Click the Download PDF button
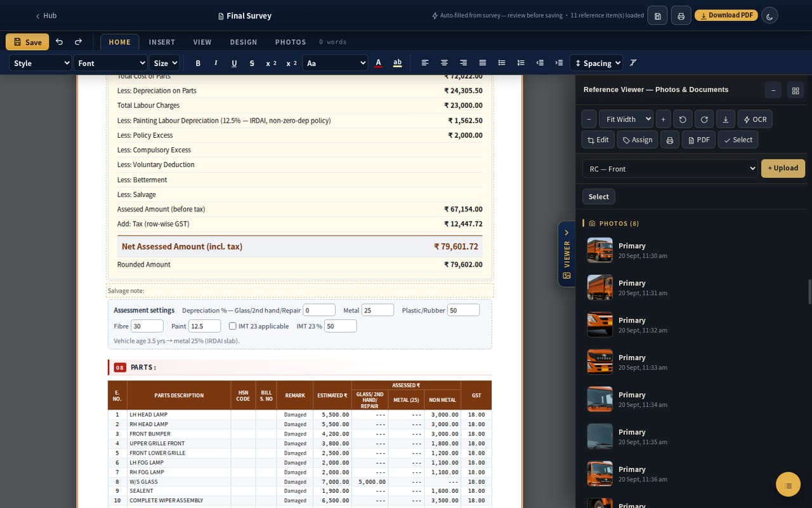Viewport: 812px width, 508px height. click(726, 15)
